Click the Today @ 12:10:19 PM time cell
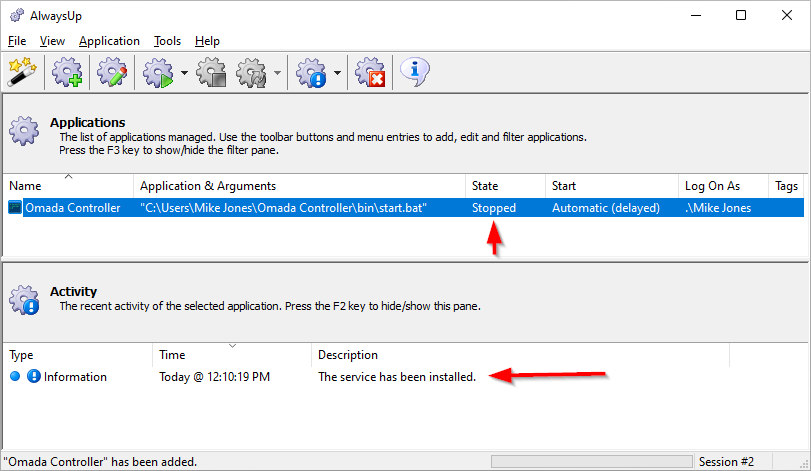The image size is (811, 471). click(x=215, y=377)
